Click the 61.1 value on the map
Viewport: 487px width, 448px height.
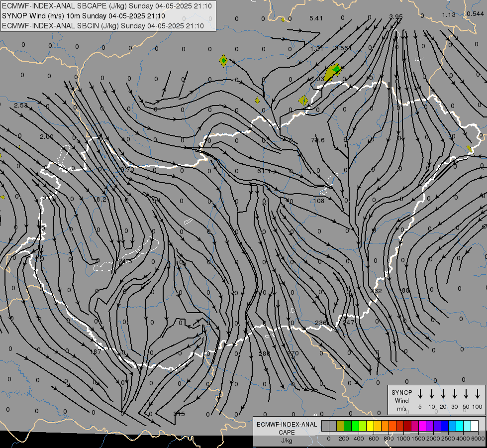pos(264,171)
